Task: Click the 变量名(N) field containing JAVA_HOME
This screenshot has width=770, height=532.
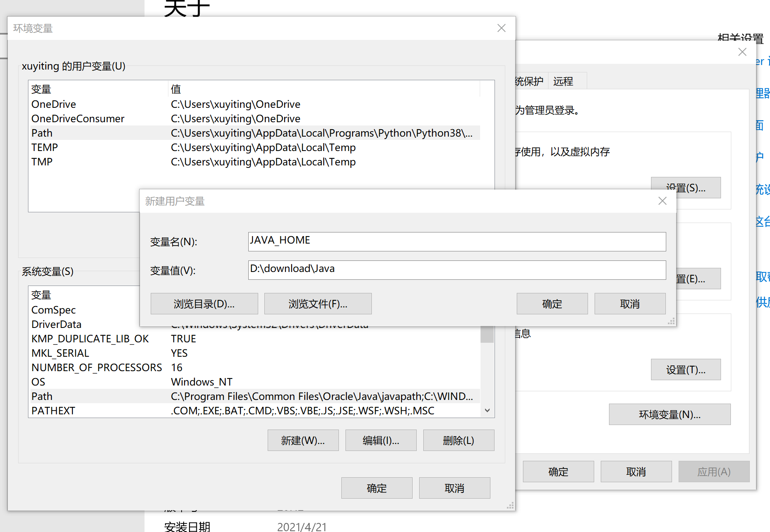Action: pos(457,242)
